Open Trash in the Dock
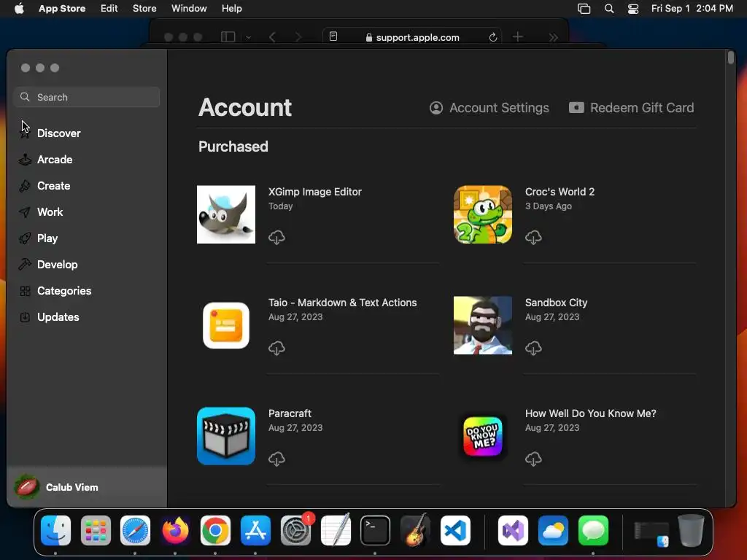This screenshot has height=560, width=747. (692, 531)
